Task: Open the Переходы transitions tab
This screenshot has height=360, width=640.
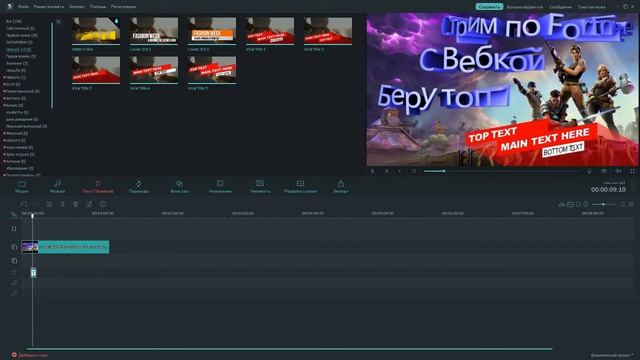Action: pos(139,187)
